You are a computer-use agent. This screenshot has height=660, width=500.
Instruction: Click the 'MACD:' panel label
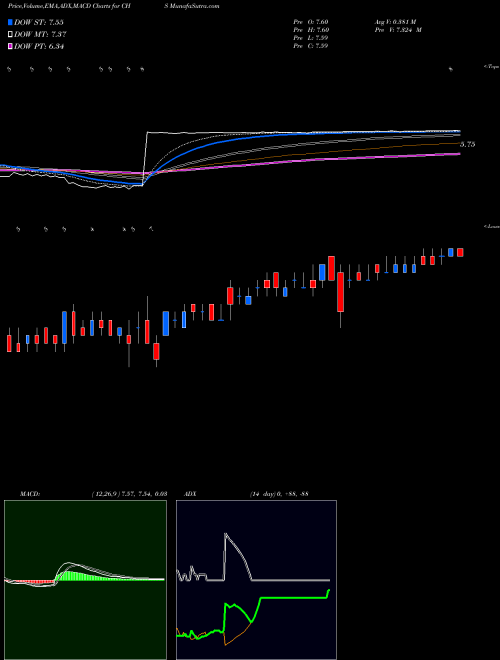tap(30, 494)
